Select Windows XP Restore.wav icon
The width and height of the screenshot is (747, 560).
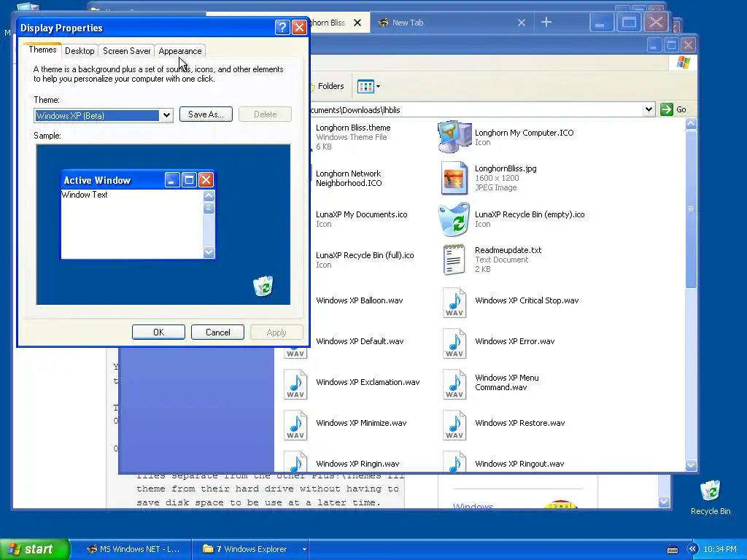pyautogui.click(x=454, y=425)
